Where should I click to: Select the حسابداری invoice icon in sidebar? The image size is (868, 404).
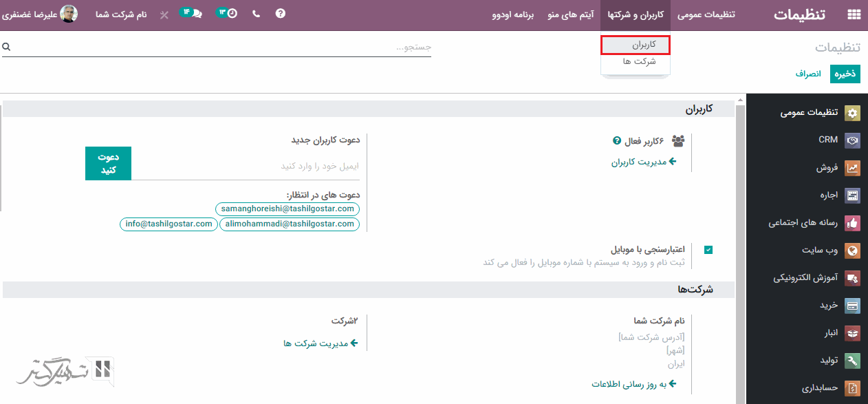tap(853, 388)
